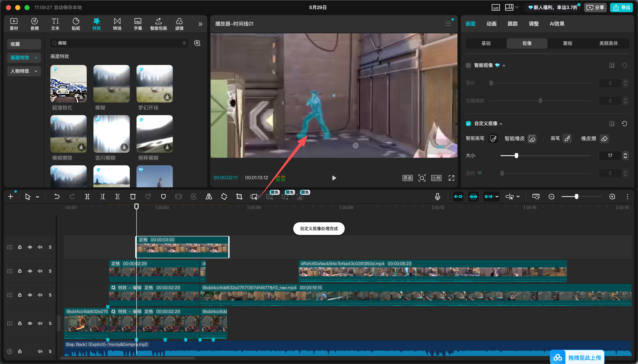Open the 跟踪 tab

[x=512, y=24]
